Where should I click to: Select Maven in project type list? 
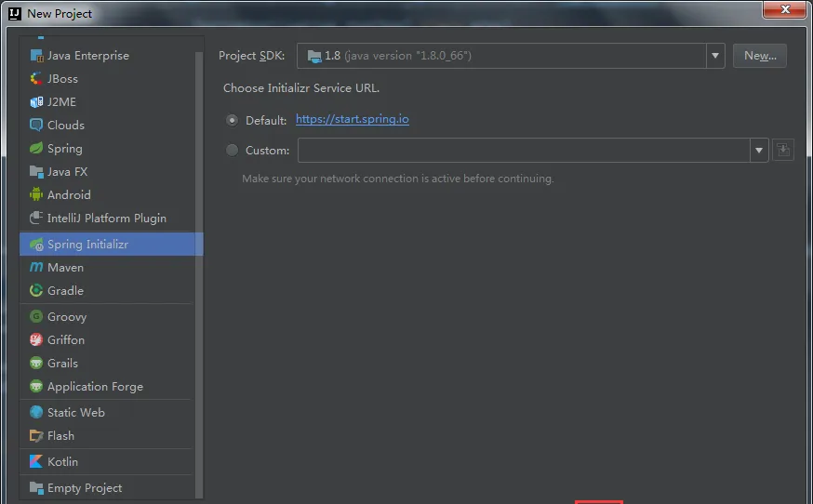(107, 268)
